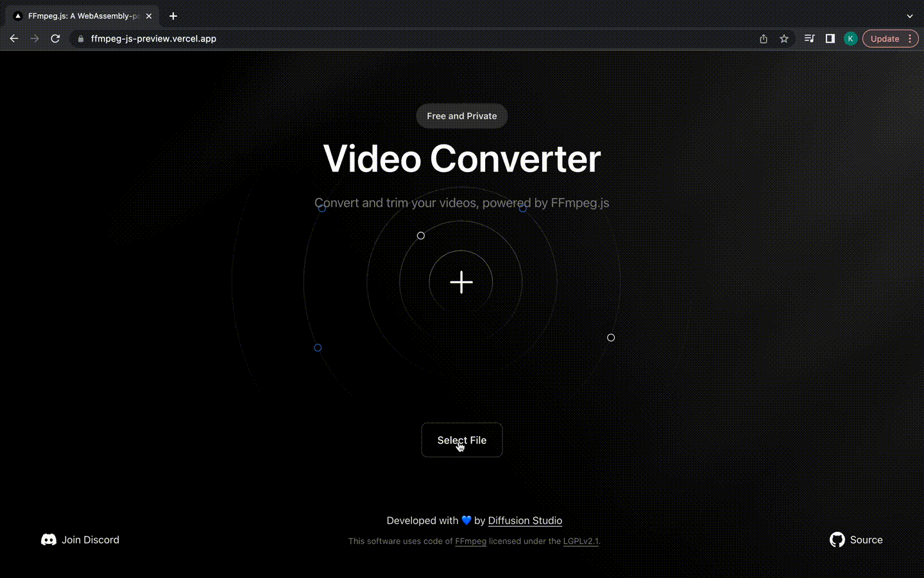Click the browser forward arrow
Image resolution: width=924 pixels, height=578 pixels.
(x=35, y=39)
